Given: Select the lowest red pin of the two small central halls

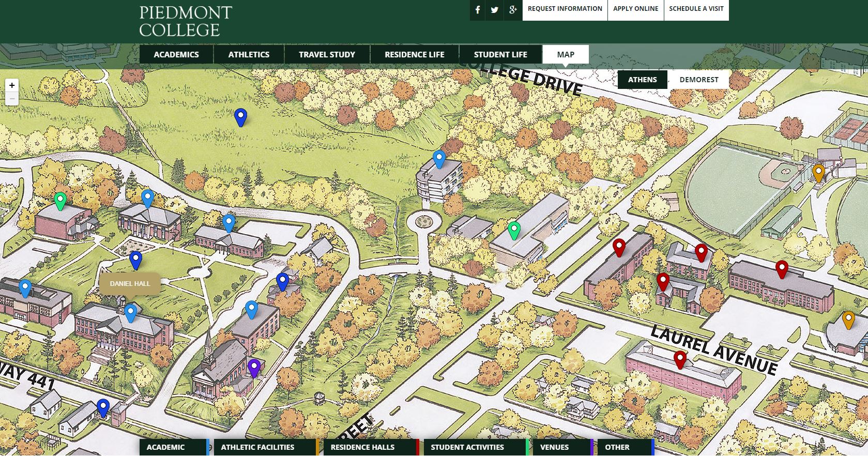Looking at the screenshot, I should pyautogui.click(x=663, y=282).
